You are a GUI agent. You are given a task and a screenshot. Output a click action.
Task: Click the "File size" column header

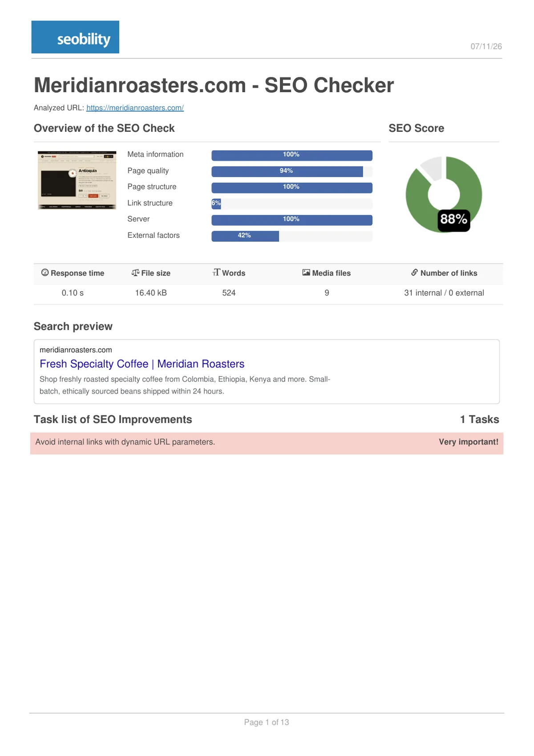coord(156,273)
